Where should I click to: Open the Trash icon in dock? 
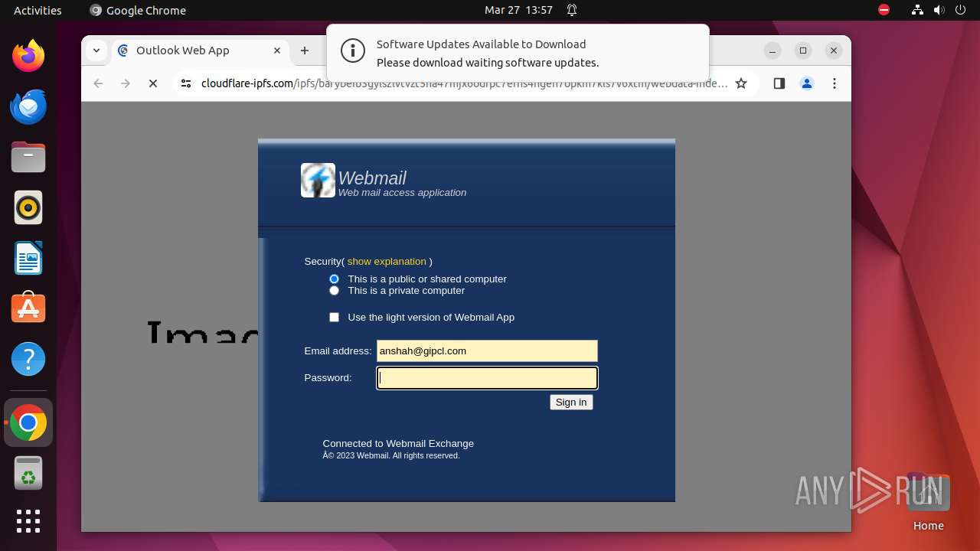point(28,473)
